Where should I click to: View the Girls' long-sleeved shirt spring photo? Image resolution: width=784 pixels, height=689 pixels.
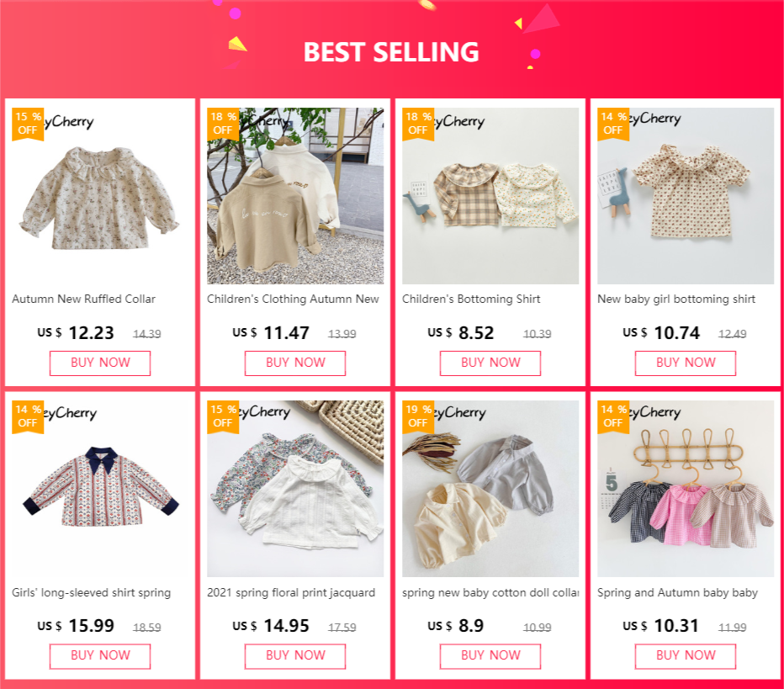click(x=100, y=489)
